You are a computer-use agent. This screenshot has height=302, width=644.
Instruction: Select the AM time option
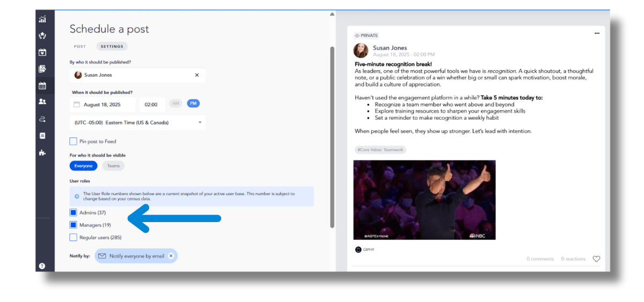175,104
